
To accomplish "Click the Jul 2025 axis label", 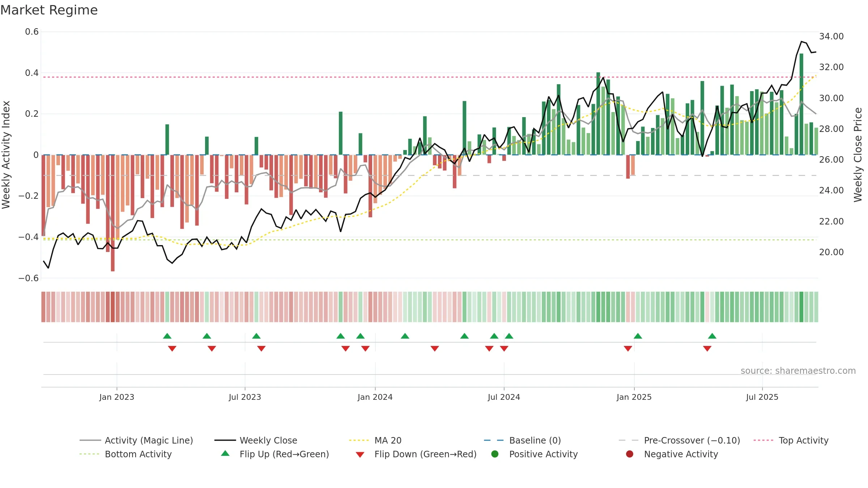I will click(x=762, y=397).
